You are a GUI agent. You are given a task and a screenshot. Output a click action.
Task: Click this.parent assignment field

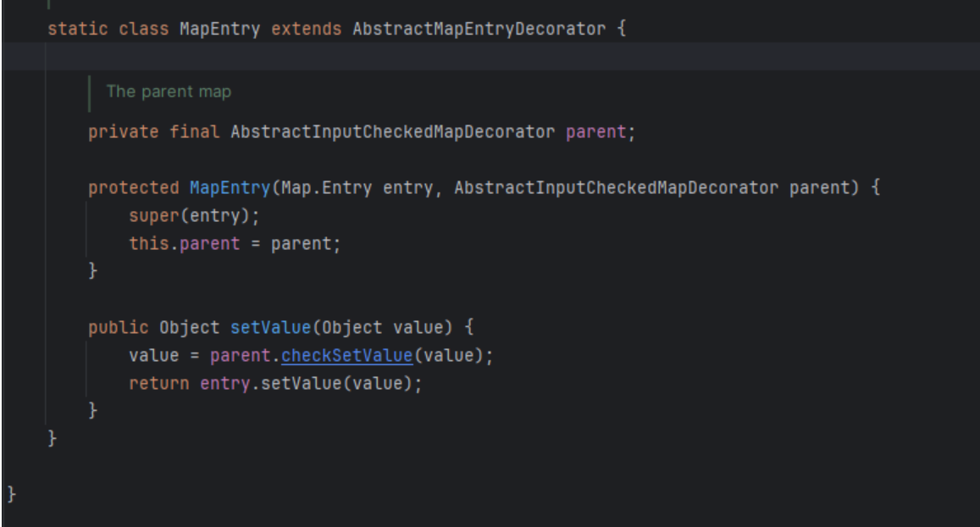coord(209,244)
